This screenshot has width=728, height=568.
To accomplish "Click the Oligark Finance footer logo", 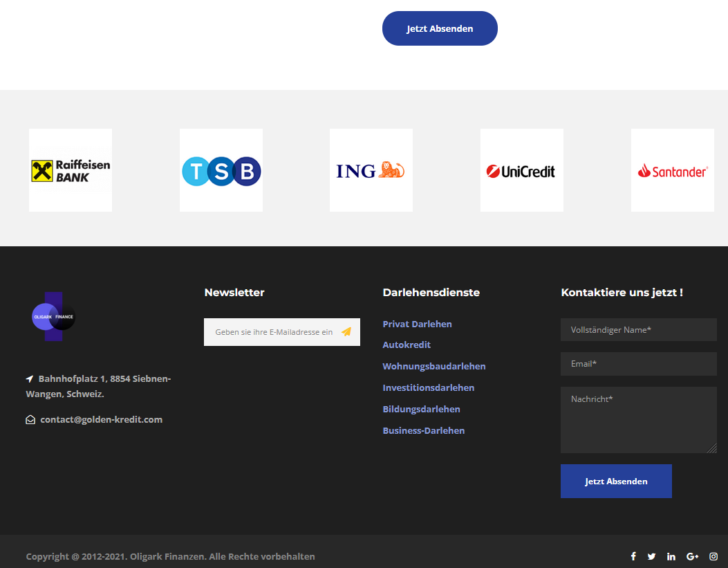I will (x=53, y=317).
